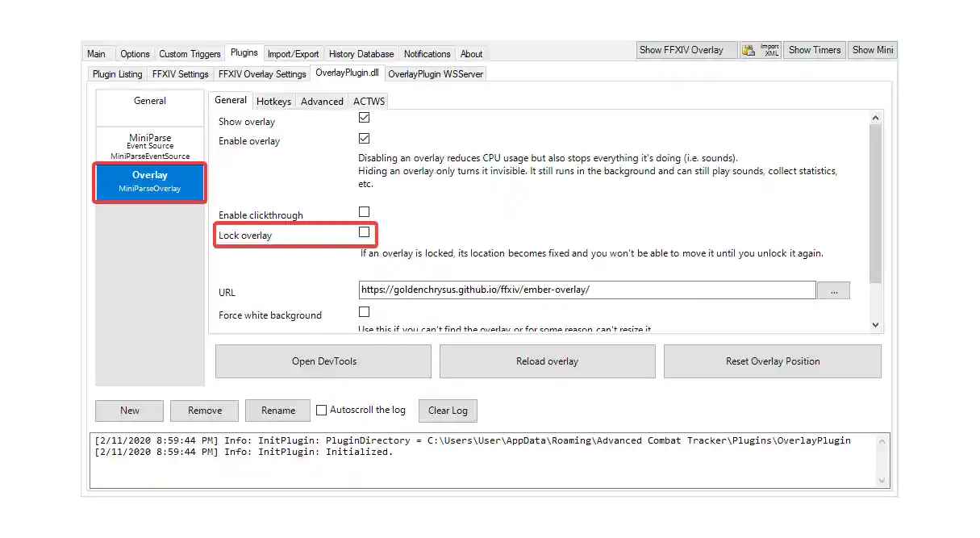
Task: Uncheck the Show overlay checkbox
Action: tap(364, 117)
